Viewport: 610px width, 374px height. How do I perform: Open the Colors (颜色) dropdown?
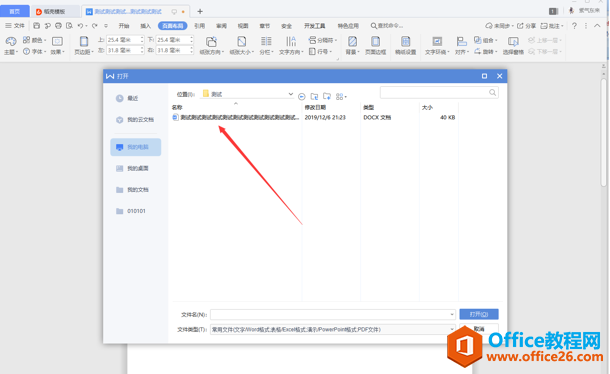[34, 40]
